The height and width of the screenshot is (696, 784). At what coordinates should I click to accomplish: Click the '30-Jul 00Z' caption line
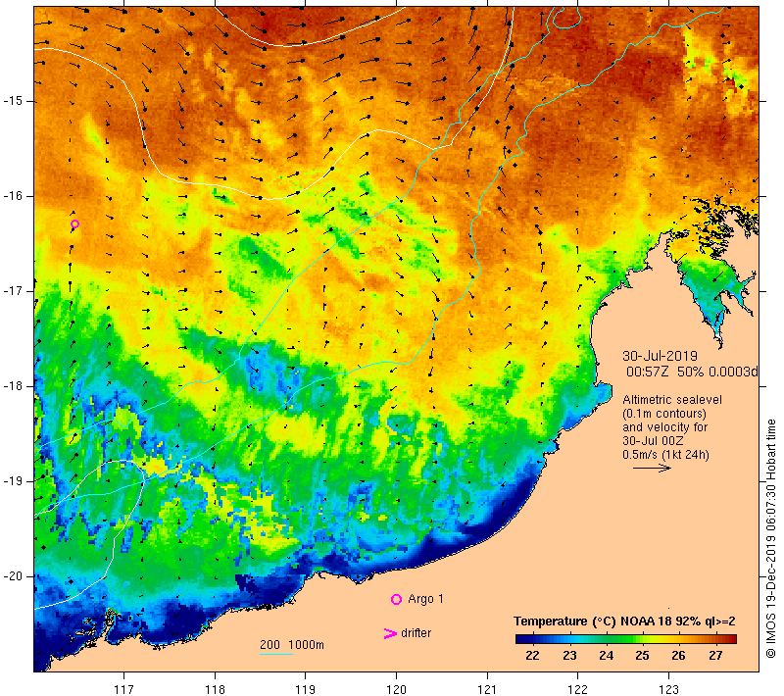(653, 440)
